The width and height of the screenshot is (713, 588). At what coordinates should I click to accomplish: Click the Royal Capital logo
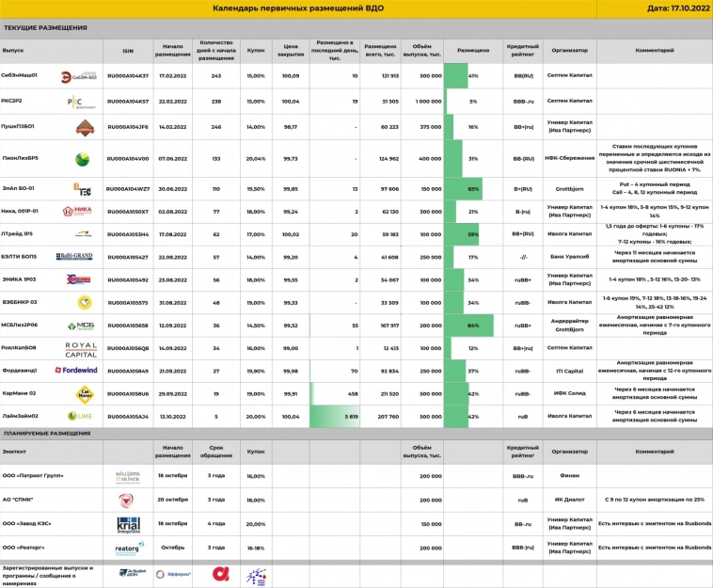[81, 349]
